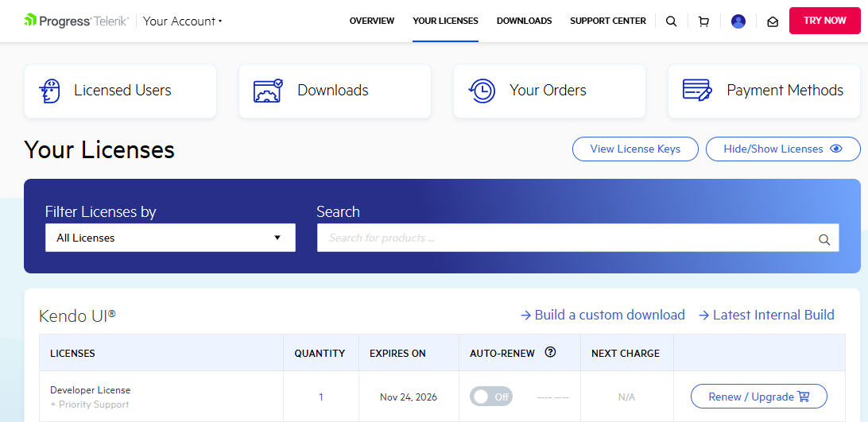Toggle Auto-Renew switch for Developer License
The width and height of the screenshot is (868, 422).
coord(491,397)
